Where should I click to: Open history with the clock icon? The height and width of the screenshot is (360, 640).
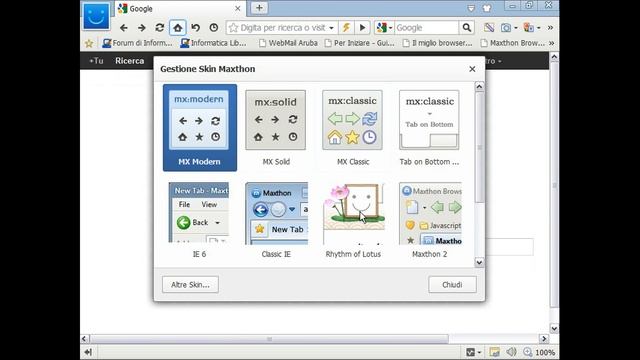click(x=213, y=28)
